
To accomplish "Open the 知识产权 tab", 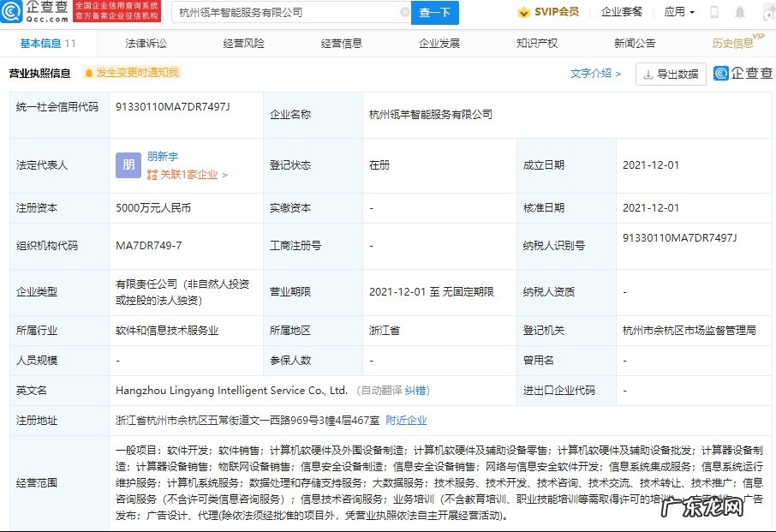I will (536, 43).
